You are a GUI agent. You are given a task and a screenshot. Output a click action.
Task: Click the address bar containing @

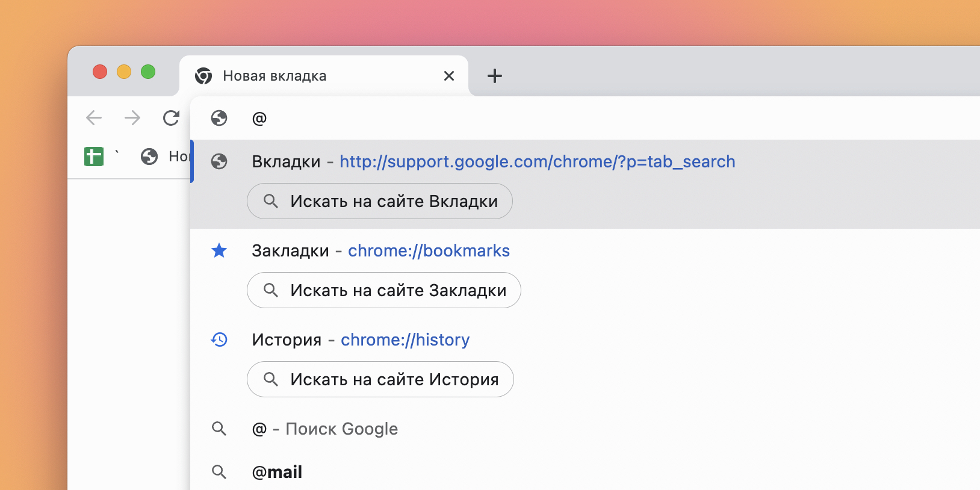click(585, 118)
